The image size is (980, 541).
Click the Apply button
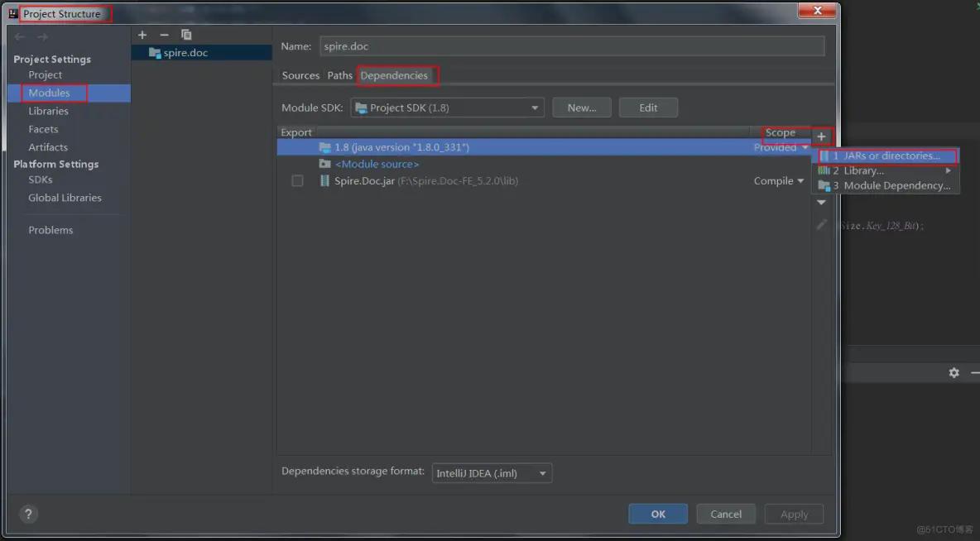[x=795, y=515]
